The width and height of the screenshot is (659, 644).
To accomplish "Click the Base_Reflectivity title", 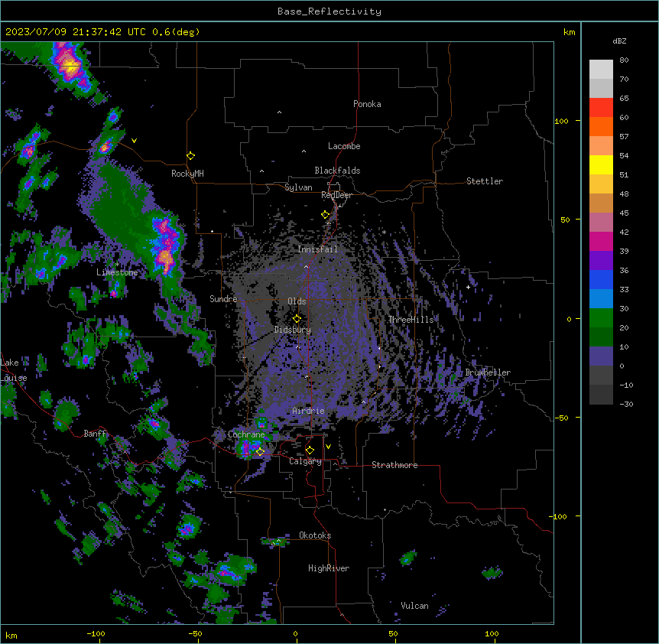I will (x=329, y=11).
